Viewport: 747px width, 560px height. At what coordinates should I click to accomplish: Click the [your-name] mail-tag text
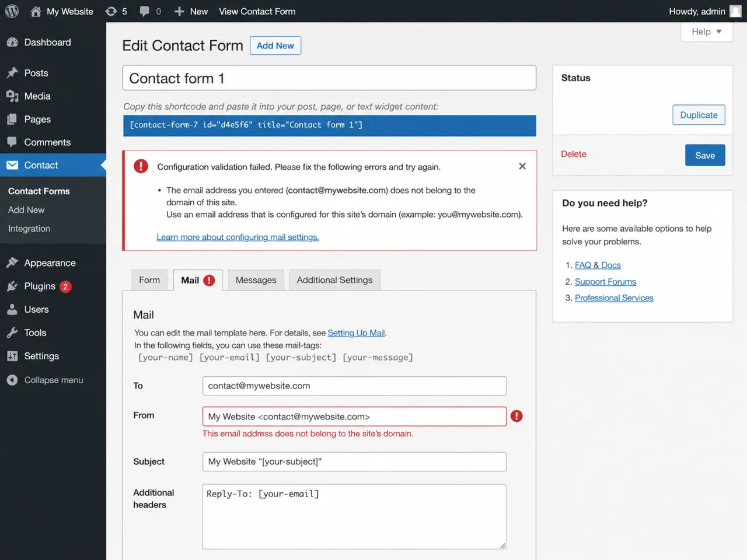165,357
